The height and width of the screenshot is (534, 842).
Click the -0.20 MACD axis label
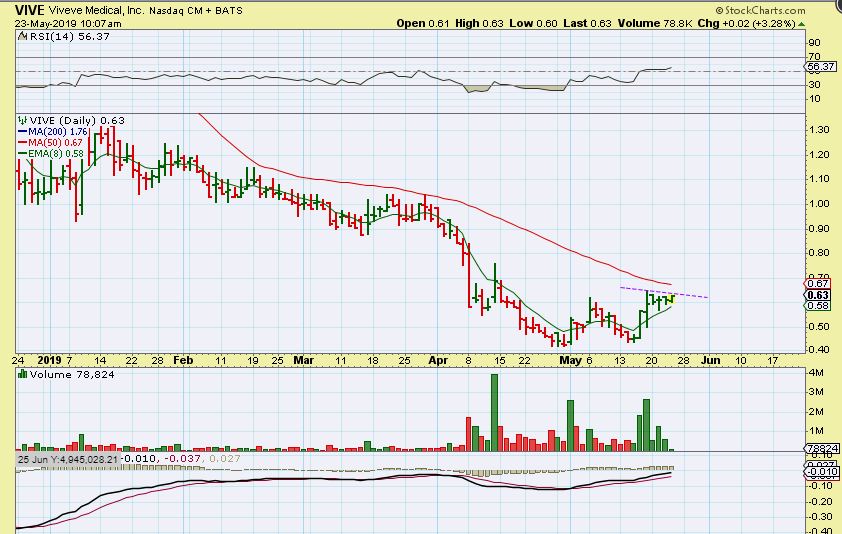[x=819, y=501]
